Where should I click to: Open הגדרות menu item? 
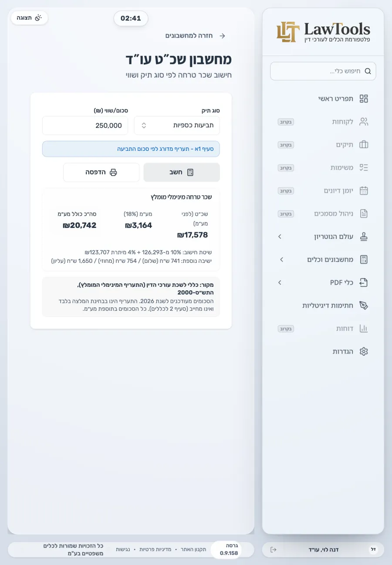click(x=323, y=351)
